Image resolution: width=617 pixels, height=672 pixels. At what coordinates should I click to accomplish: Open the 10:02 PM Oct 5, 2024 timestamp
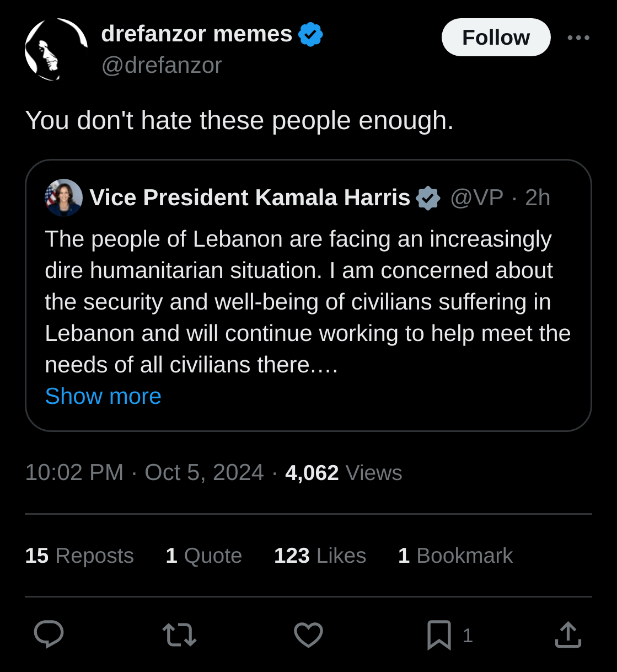144,473
